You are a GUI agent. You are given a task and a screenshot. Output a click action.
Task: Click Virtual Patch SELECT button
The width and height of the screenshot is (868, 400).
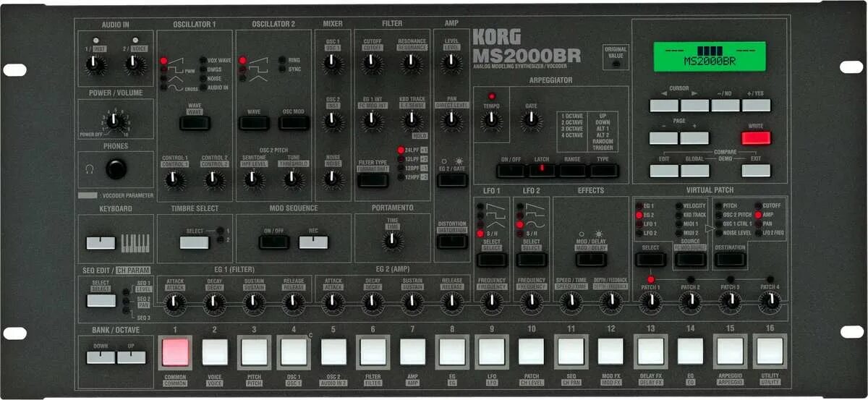pos(650,259)
